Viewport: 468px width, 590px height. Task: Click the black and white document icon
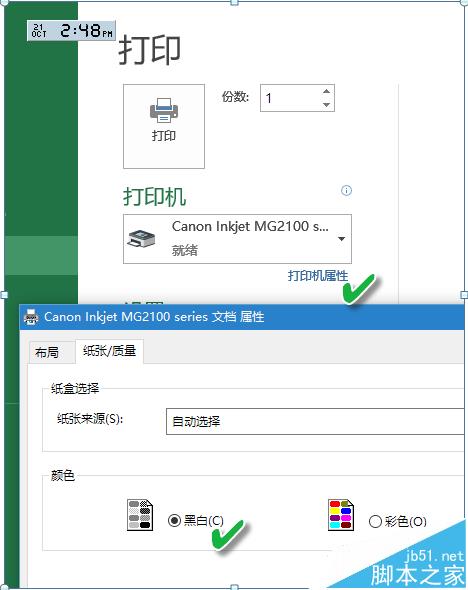tap(140, 514)
